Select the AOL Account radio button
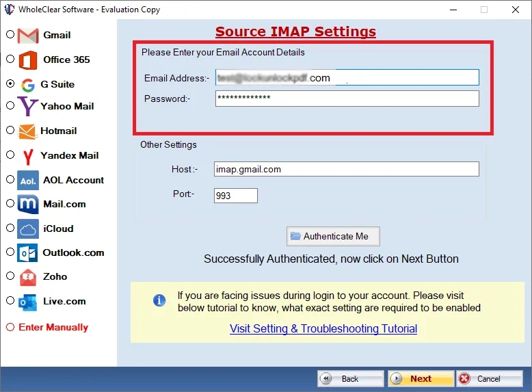Screen dimensions: 532x392 coord(10,179)
